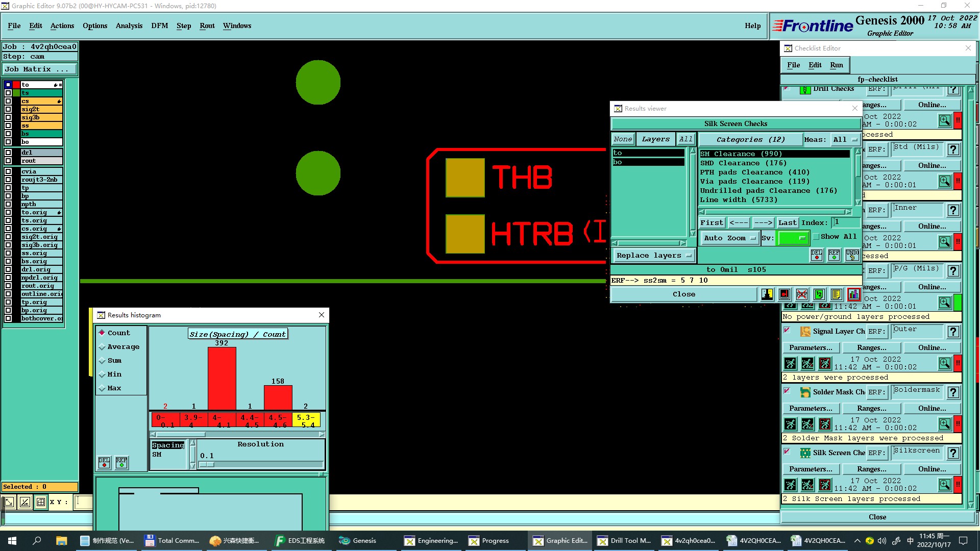Click the Parameters... button for Silk Screen check

coord(811,469)
